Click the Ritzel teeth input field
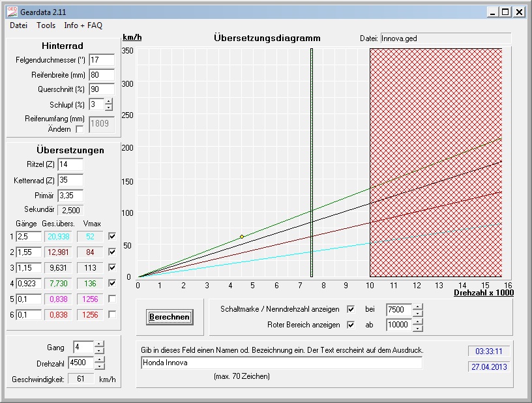Screen dimensions: 532x403 pos(70,164)
